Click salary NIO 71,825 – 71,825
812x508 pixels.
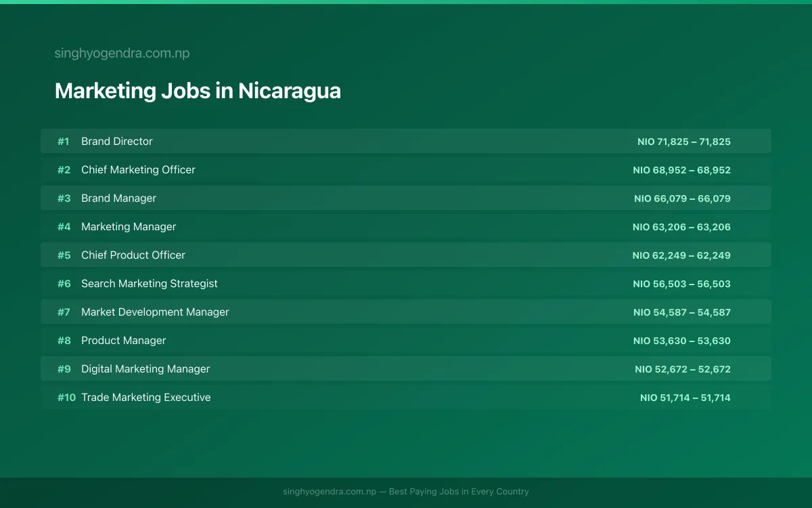[684, 142]
